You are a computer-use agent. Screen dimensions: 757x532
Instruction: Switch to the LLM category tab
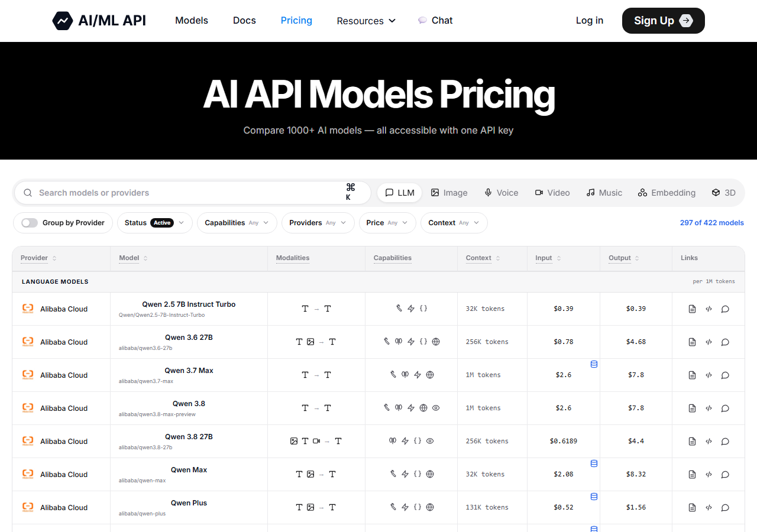(x=400, y=193)
